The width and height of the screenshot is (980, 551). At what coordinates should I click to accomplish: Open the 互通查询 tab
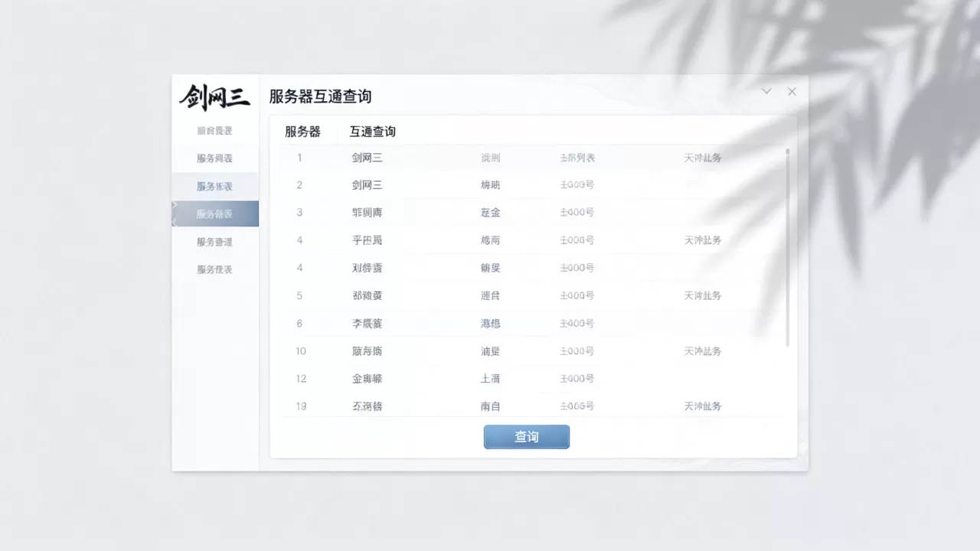tap(373, 132)
